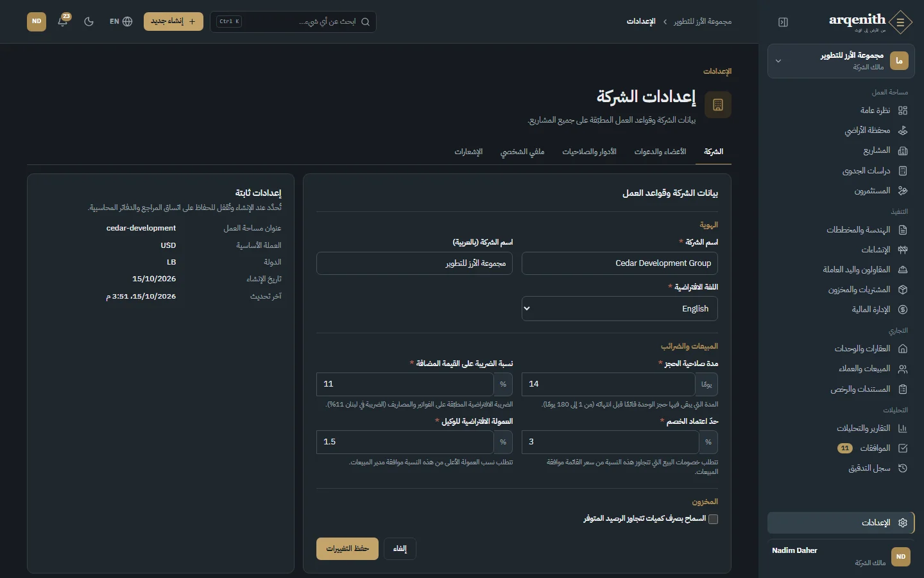Image resolution: width=924 pixels, height=578 pixels.
Task: Click إلغاء cancel button
Action: click(400, 548)
